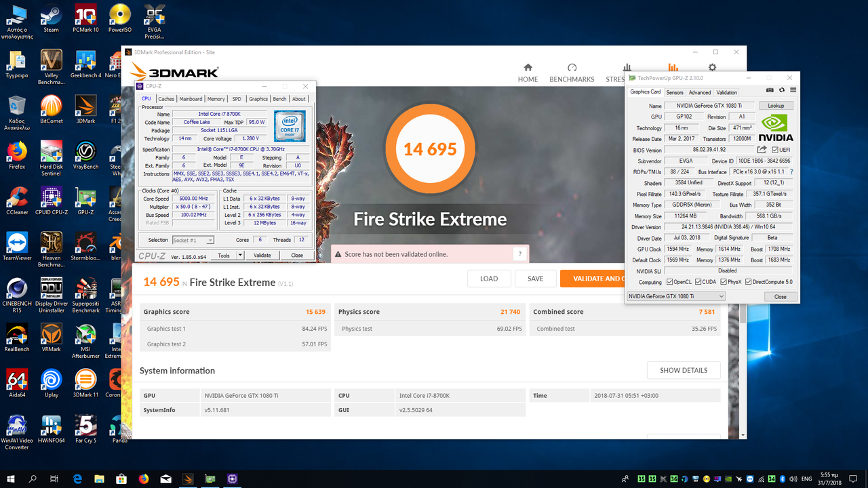
Task: Click the SHOW DETAILS button
Action: pos(684,370)
